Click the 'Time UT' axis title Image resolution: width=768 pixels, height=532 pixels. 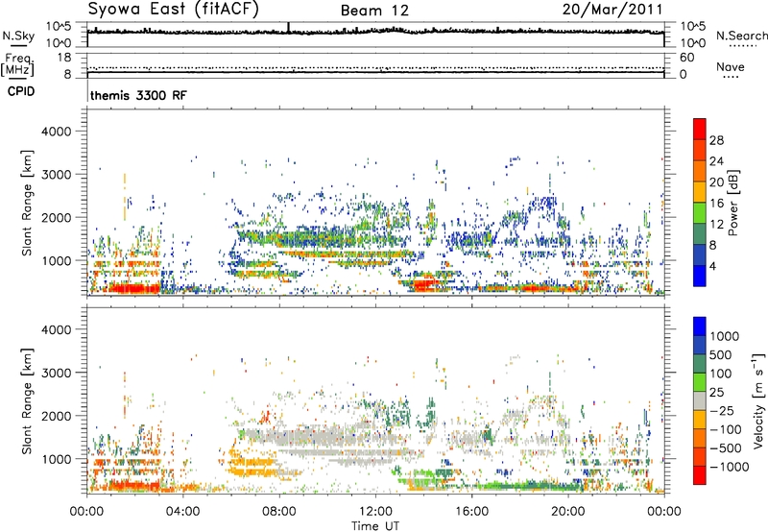point(375,526)
